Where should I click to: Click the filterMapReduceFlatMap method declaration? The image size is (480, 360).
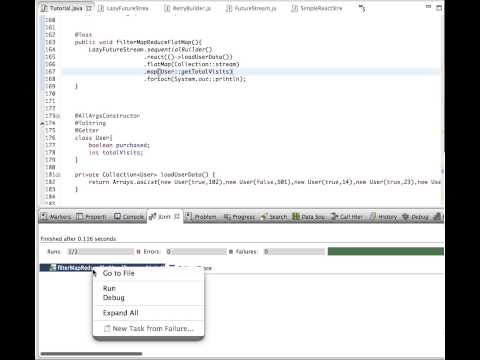(x=138, y=42)
